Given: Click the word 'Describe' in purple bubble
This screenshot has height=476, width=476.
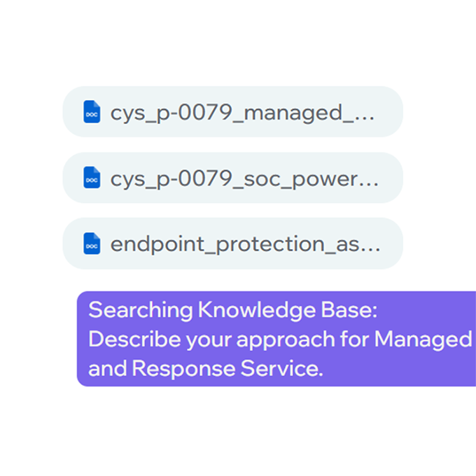Looking at the screenshot, I should click(x=135, y=339).
